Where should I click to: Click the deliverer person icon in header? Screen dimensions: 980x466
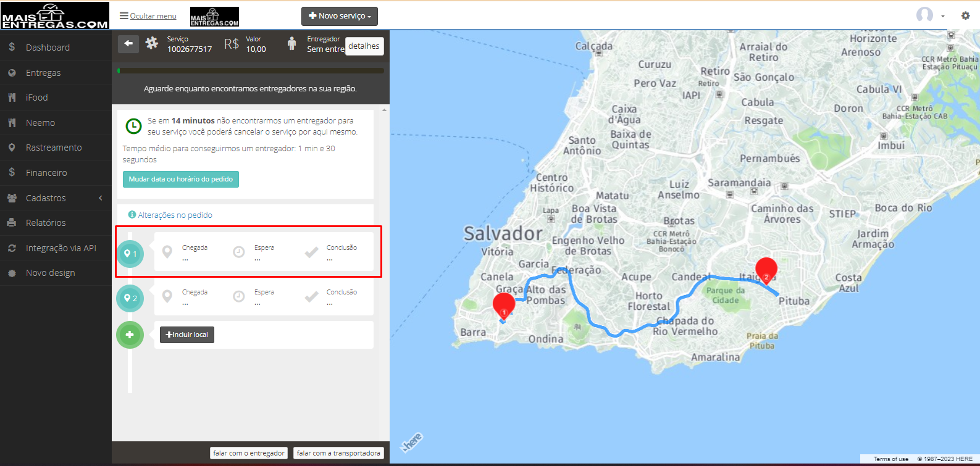point(292,44)
